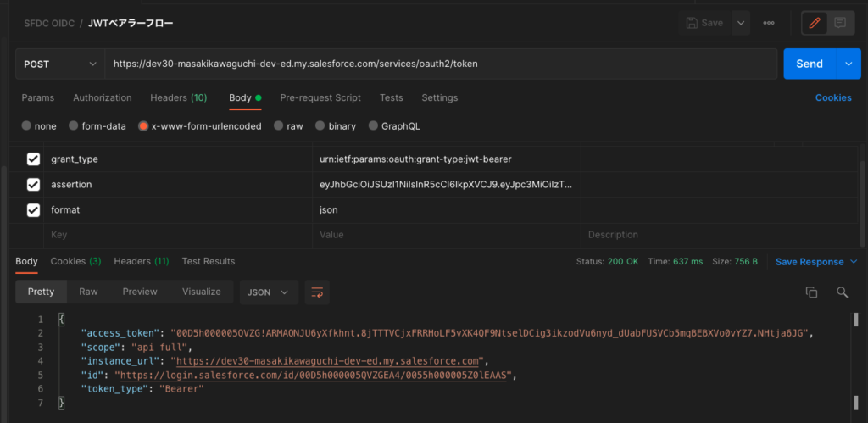Expand the arrow beside Send button
868x423 pixels.
click(848, 64)
